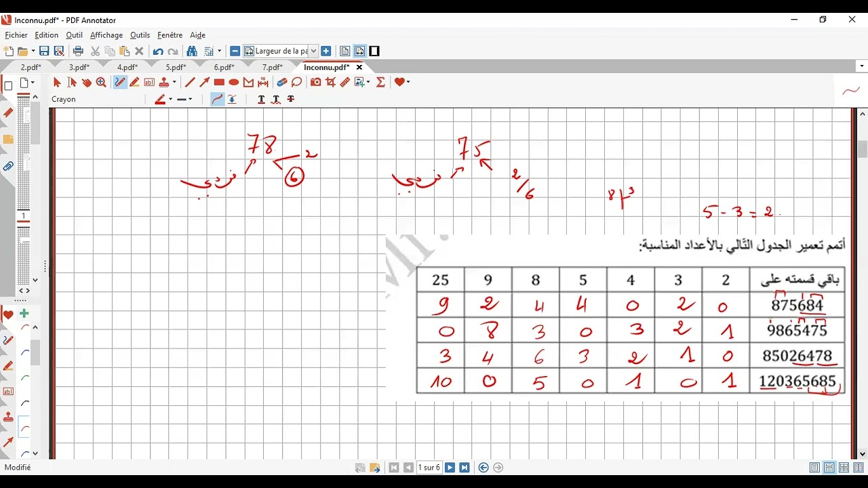
Task: Go to last page button
Action: coord(465,468)
